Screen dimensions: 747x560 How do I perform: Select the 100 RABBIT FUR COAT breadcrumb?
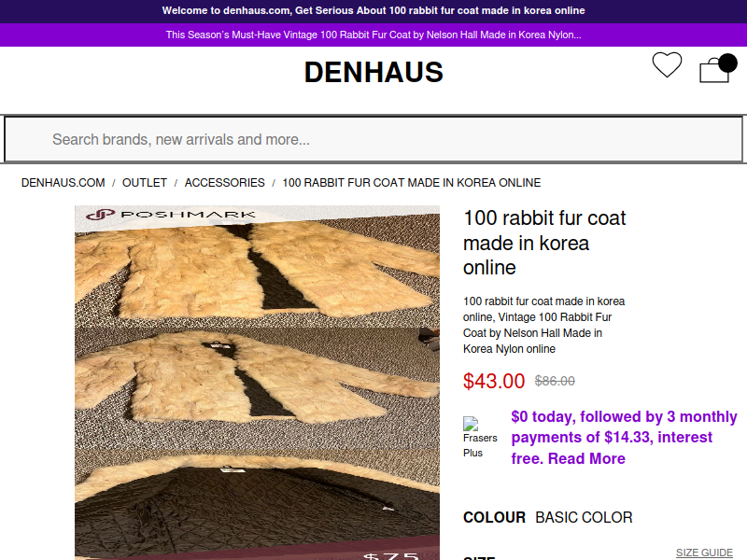coord(412,183)
